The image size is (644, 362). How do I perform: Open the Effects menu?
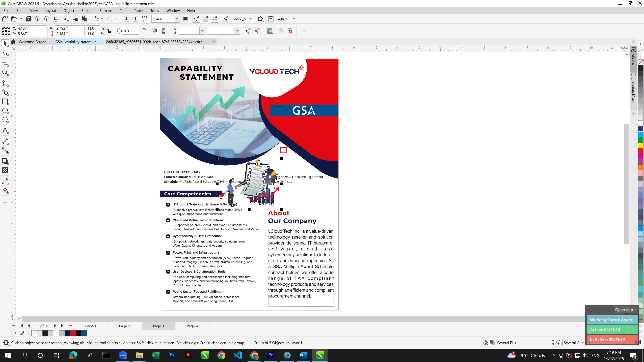pos(87,11)
